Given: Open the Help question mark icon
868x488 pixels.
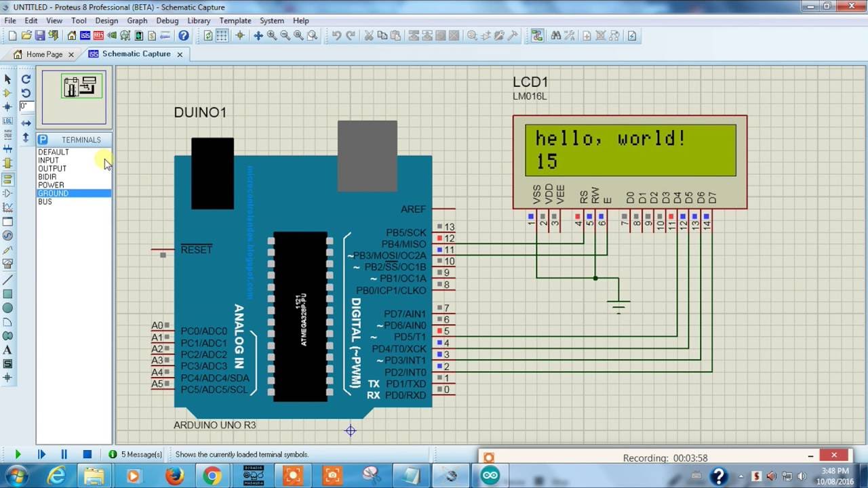Looking at the screenshot, I should [184, 36].
